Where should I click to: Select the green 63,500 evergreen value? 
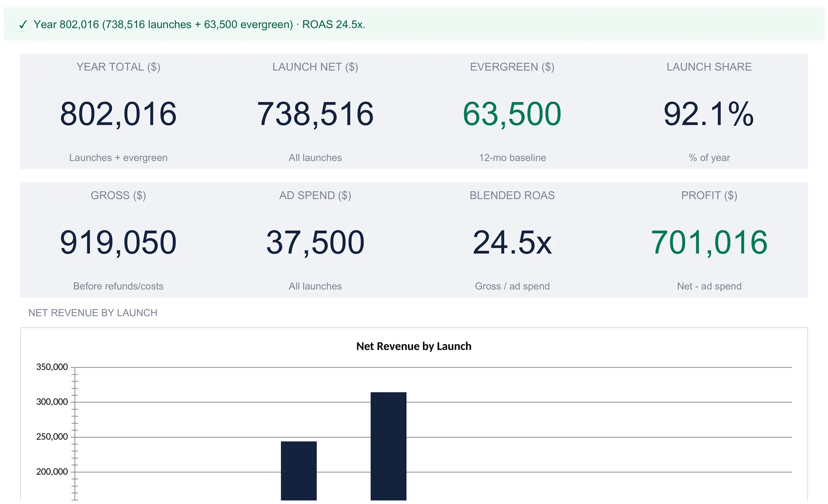(512, 114)
